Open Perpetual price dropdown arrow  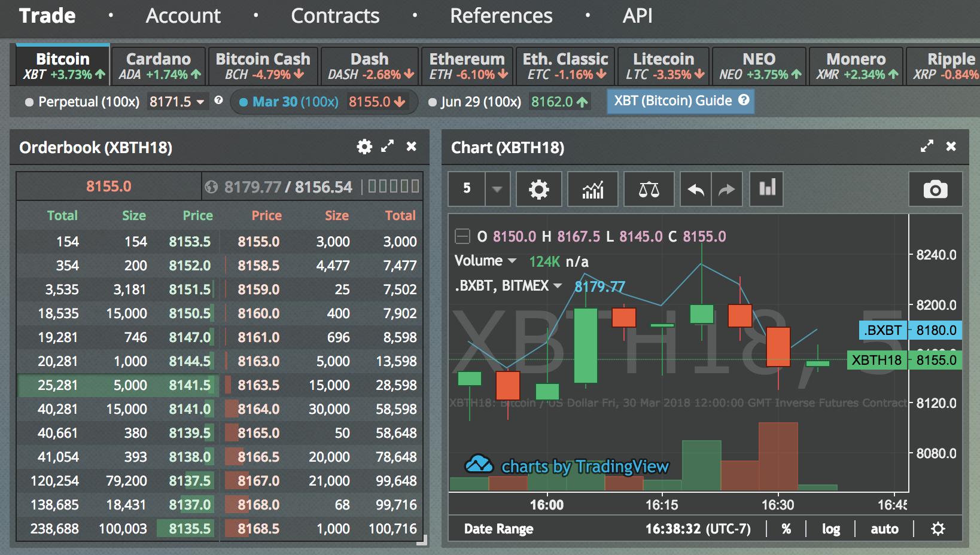point(200,102)
